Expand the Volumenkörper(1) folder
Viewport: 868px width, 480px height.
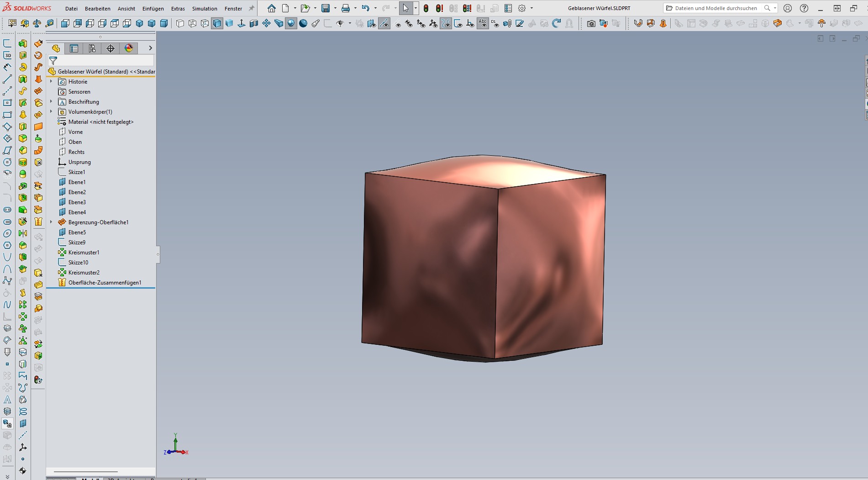coord(51,112)
